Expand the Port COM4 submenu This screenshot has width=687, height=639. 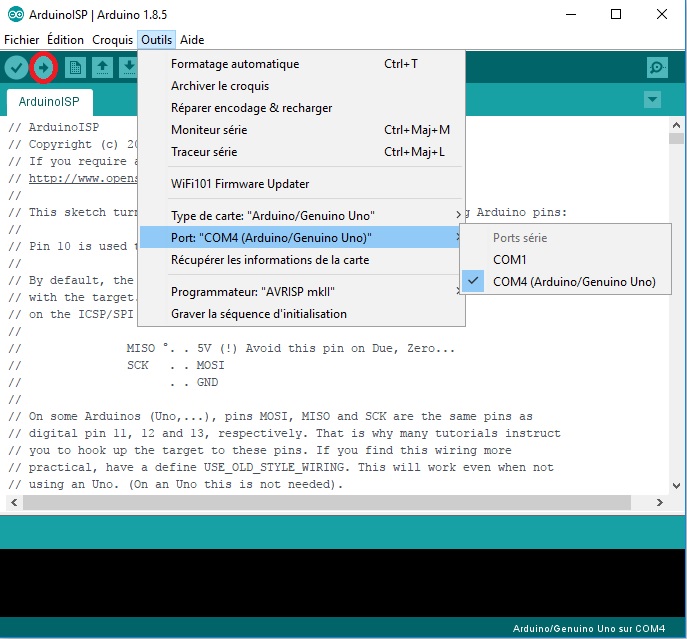coord(301,238)
